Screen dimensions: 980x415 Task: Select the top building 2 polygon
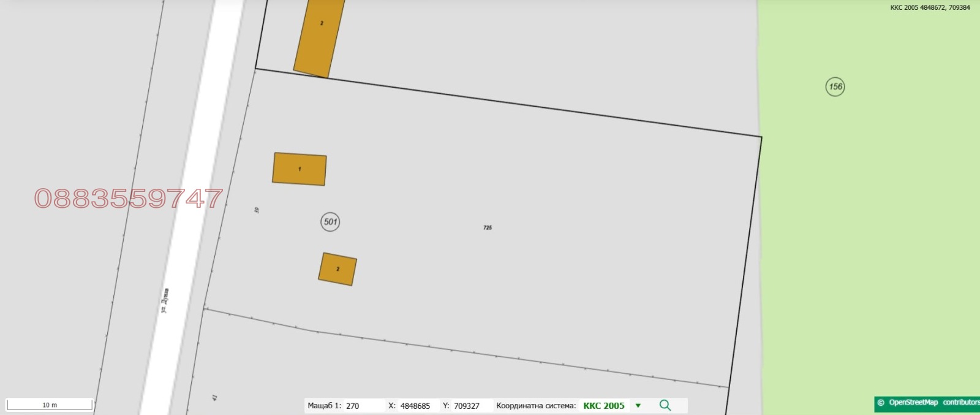point(320,37)
